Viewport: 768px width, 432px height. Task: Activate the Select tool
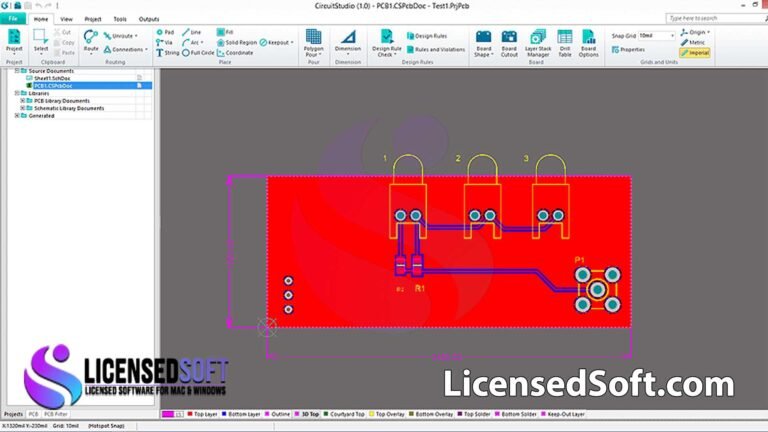(41, 41)
